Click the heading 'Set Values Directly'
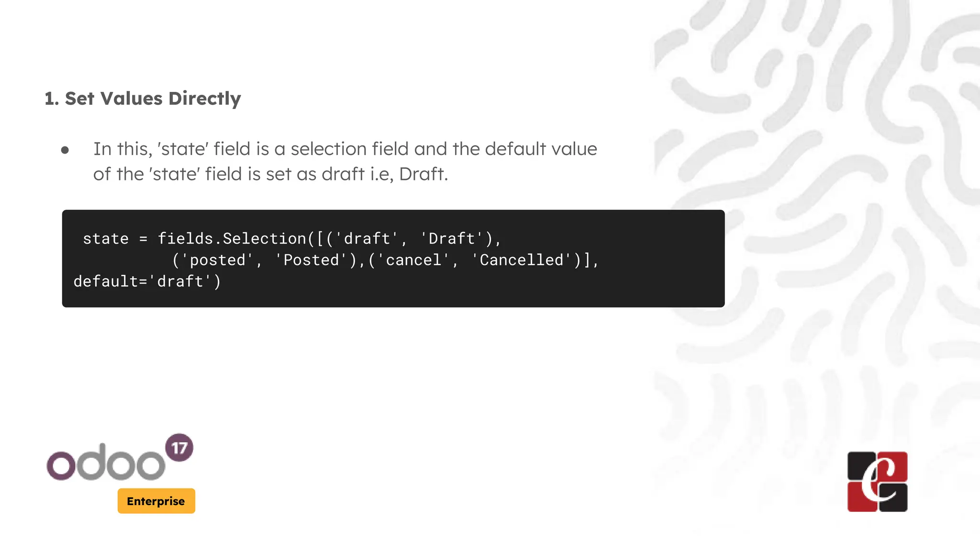The width and height of the screenshot is (980, 551). (x=153, y=99)
